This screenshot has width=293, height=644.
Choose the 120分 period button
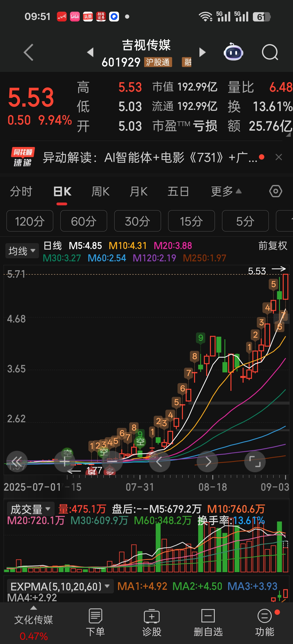tap(30, 221)
